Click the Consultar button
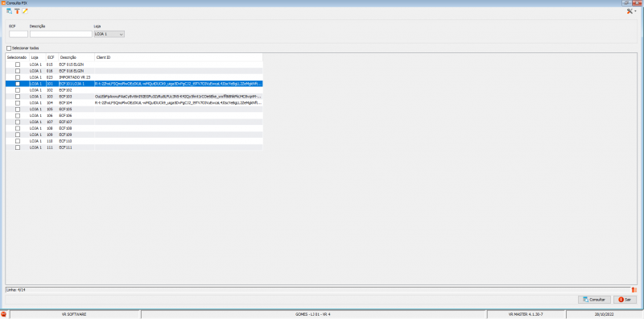This screenshot has height=319, width=644. 594,300
